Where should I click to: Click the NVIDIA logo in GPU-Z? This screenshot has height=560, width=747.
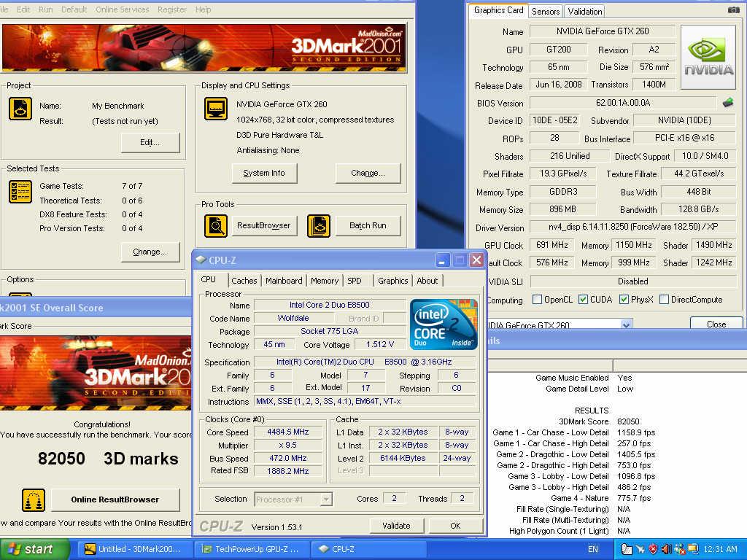(708, 58)
